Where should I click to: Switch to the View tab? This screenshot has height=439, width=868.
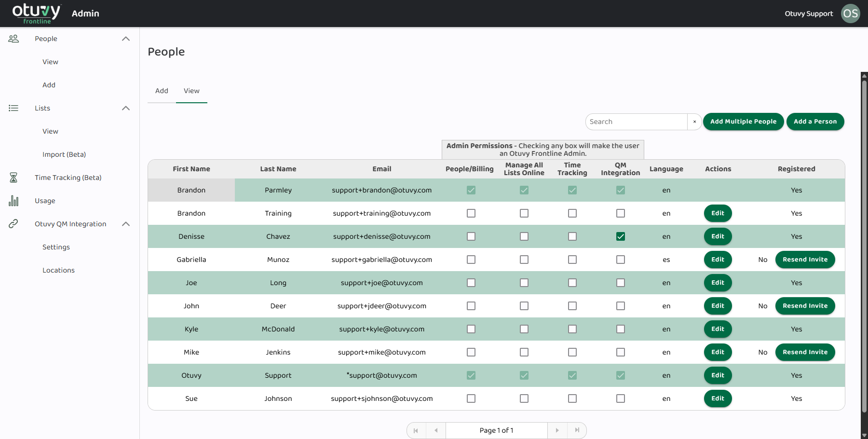pyautogui.click(x=191, y=91)
